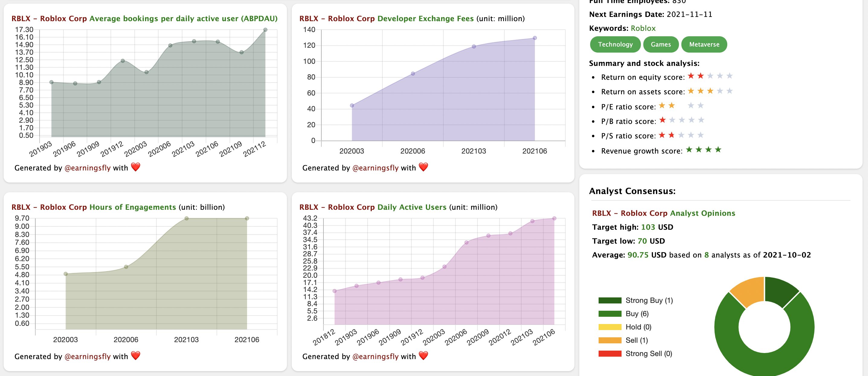Click the heart icon under Daily Active Users chart
The image size is (868, 376).
(423, 355)
